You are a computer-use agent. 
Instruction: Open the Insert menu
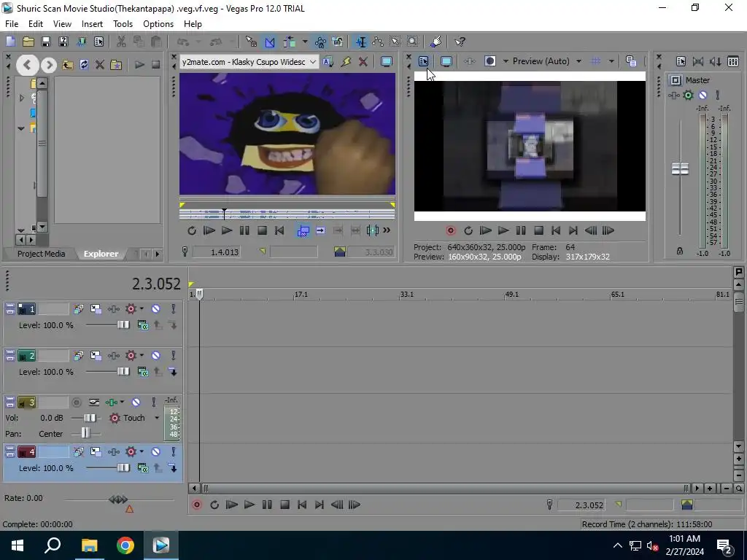point(92,24)
